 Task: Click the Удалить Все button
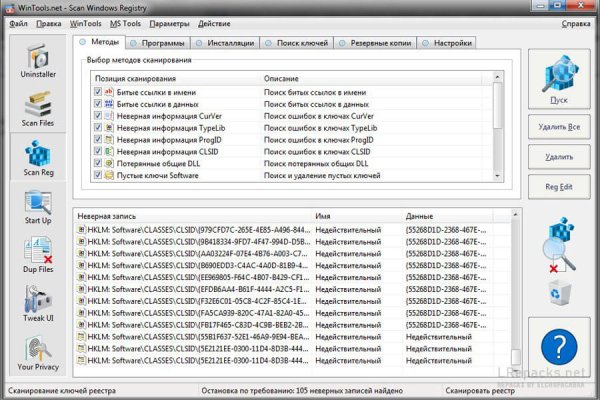[559, 127]
